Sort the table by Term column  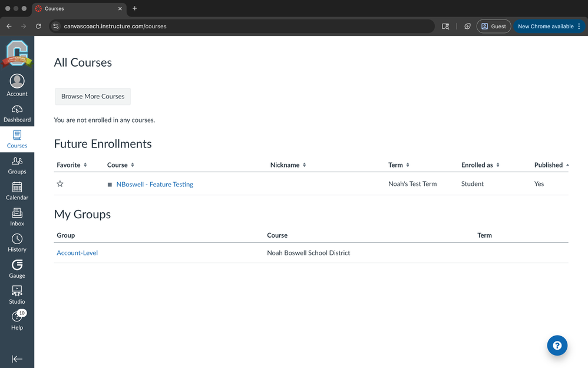pyautogui.click(x=398, y=165)
